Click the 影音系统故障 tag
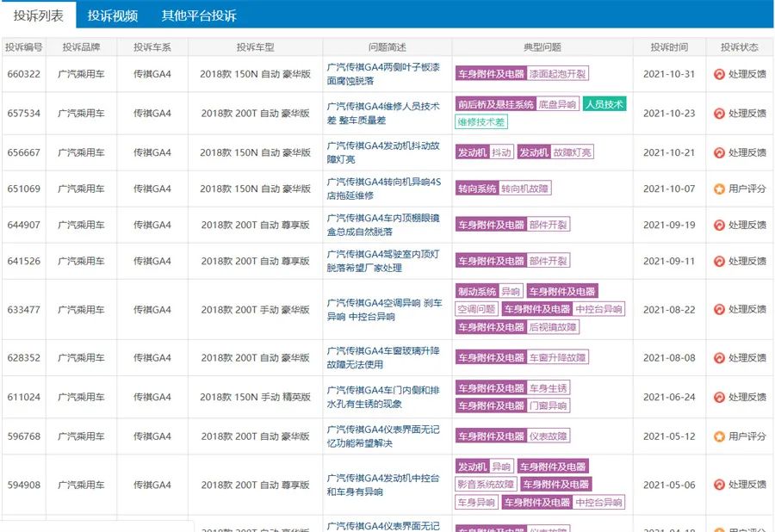This screenshot has width=775, height=532. coord(486,485)
